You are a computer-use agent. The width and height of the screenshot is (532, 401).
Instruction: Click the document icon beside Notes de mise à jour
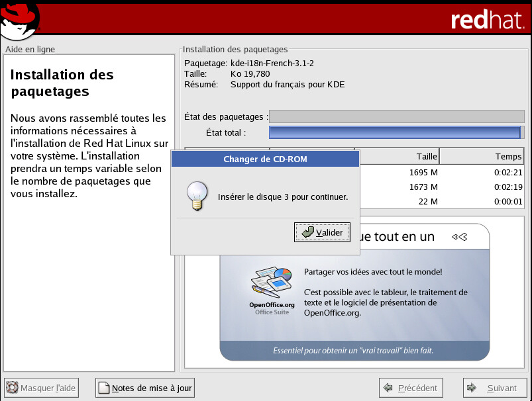[x=104, y=388]
